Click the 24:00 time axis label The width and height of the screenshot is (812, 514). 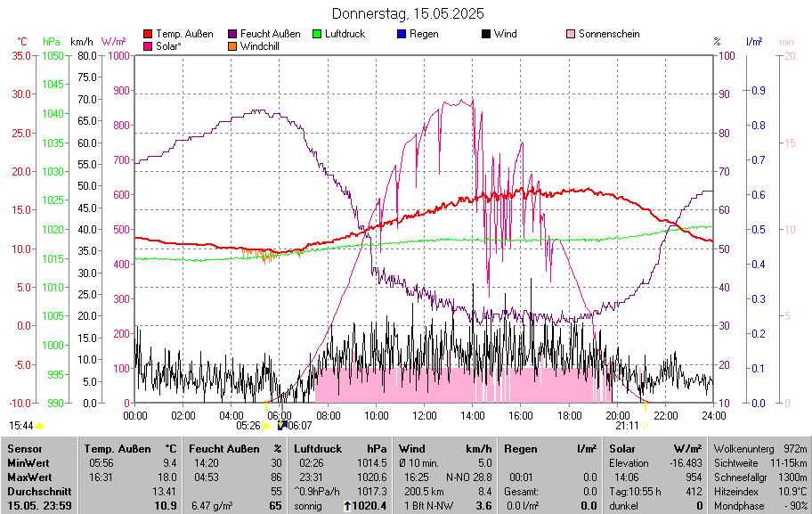713,415
